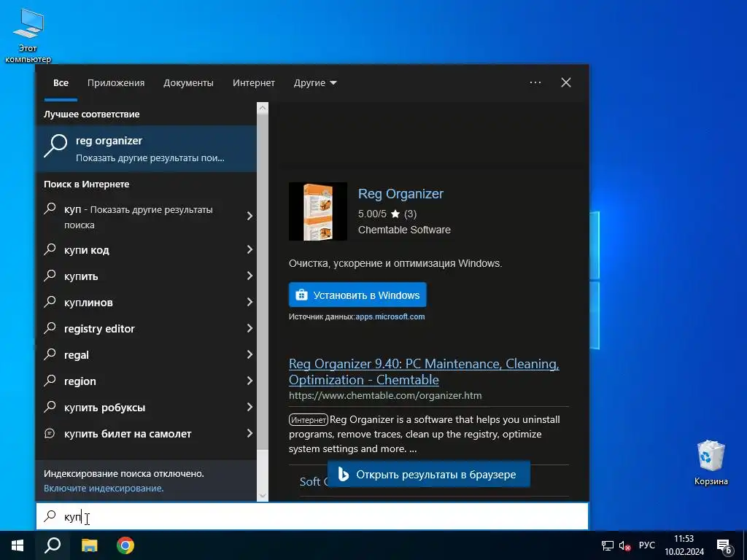Screen dimensions: 747x560
Task: Click the chat icon next to 'купить билет на самолет'
Action: [50, 433]
